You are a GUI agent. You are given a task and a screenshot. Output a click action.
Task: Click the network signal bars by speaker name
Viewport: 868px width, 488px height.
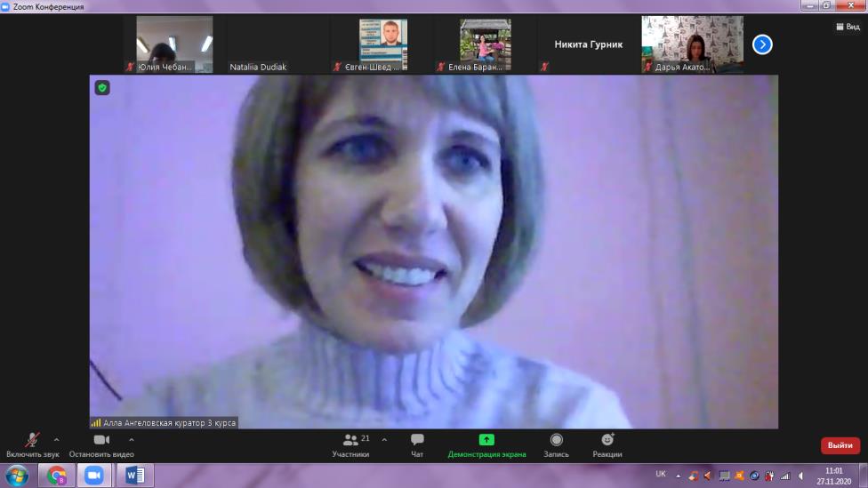click(96, 423)
